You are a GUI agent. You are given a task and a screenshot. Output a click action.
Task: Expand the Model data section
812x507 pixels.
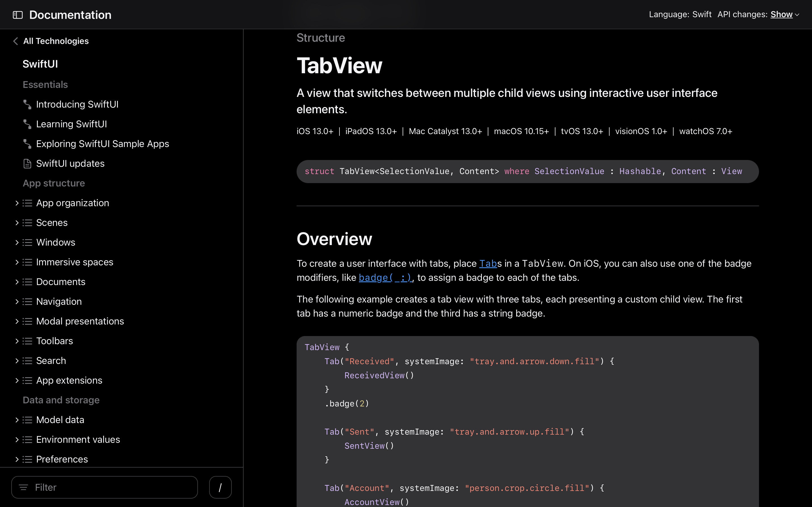[17, 420]
